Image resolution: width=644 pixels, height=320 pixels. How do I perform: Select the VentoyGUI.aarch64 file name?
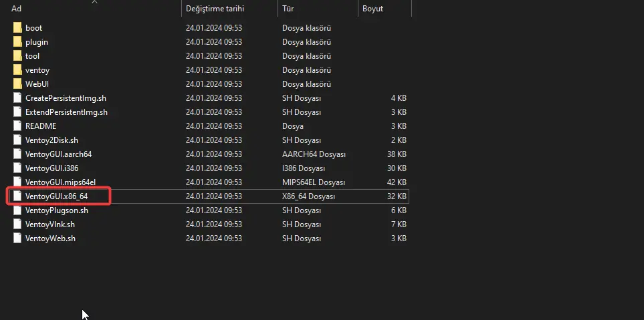click(58, 154)
